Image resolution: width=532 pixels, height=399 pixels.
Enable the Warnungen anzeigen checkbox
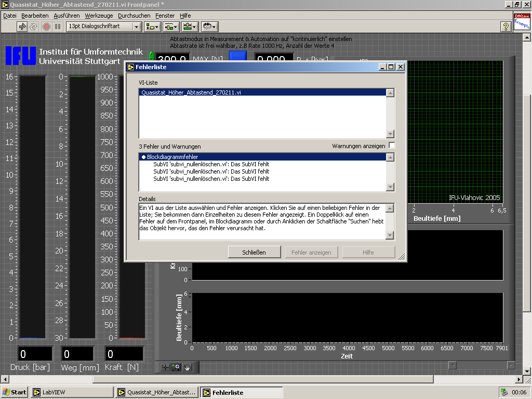tap(392, 145)
